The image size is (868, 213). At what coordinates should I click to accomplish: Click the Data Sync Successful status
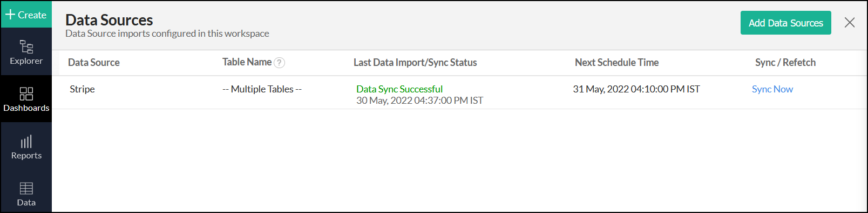[399, 89]
